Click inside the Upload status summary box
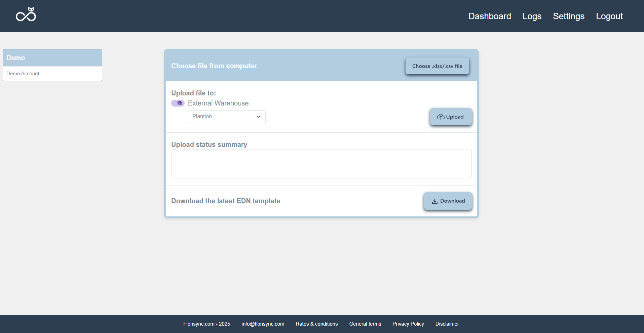 point(321,164)
